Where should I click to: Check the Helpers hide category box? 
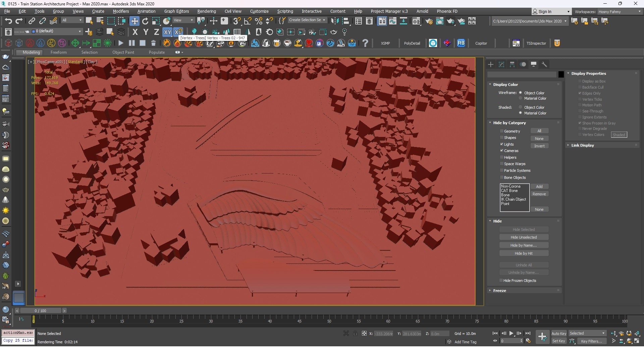[502, 157]
